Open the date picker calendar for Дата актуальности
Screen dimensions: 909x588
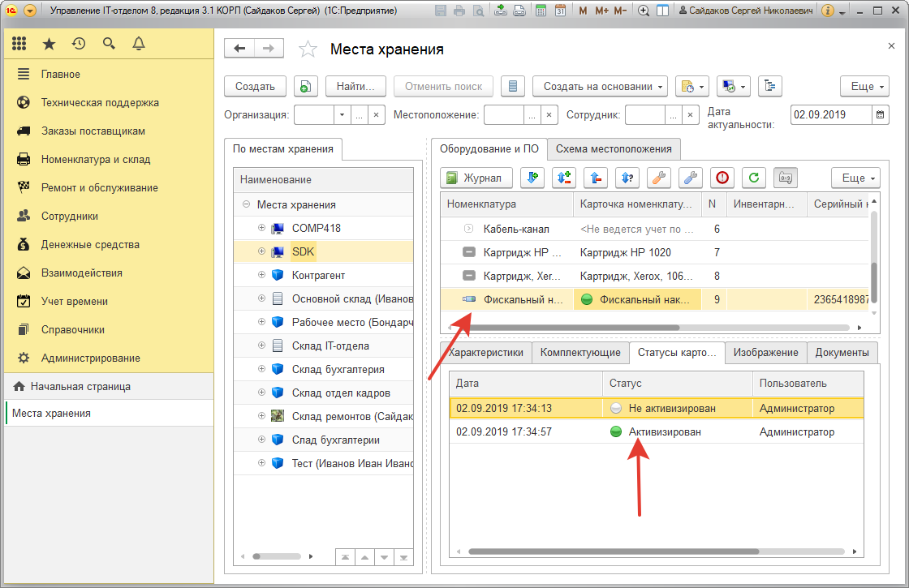(x=880, y=114)
